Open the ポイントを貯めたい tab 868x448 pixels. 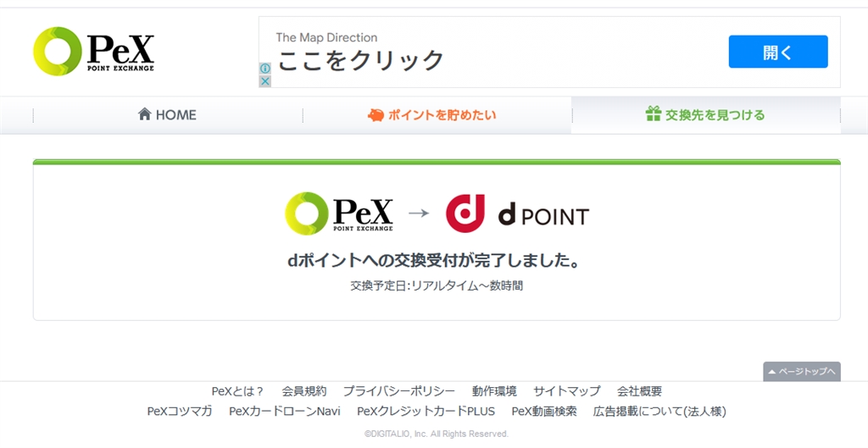click(437, 115)
